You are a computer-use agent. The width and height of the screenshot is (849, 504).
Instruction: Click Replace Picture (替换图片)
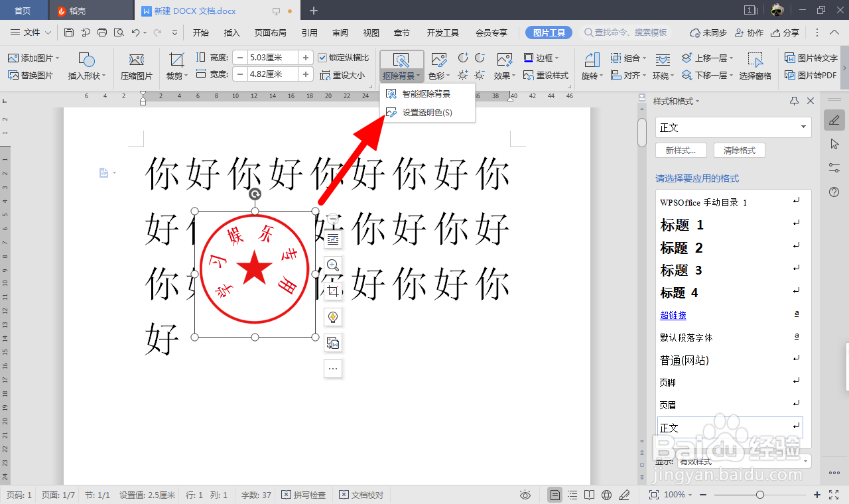pos(31,76)
